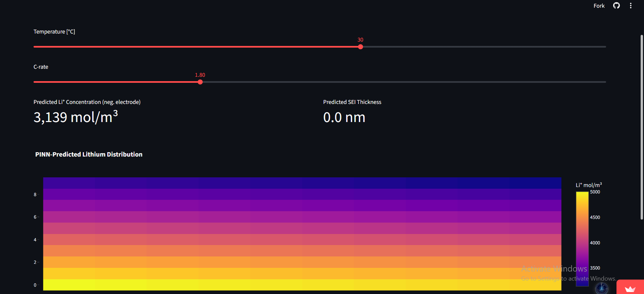Click the 0.0 nm SEI thickness value
The width and height of the screenshot is (644, 294).
pos(344,117)
